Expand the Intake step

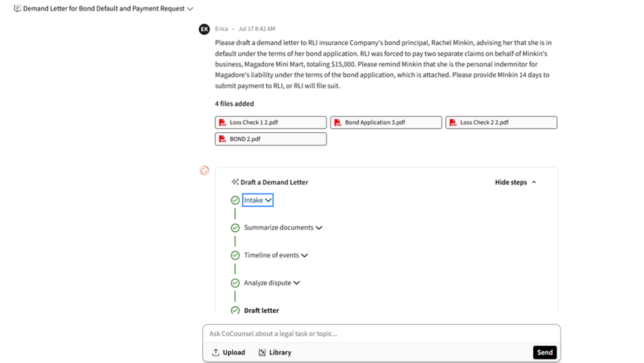pos(258,200)
